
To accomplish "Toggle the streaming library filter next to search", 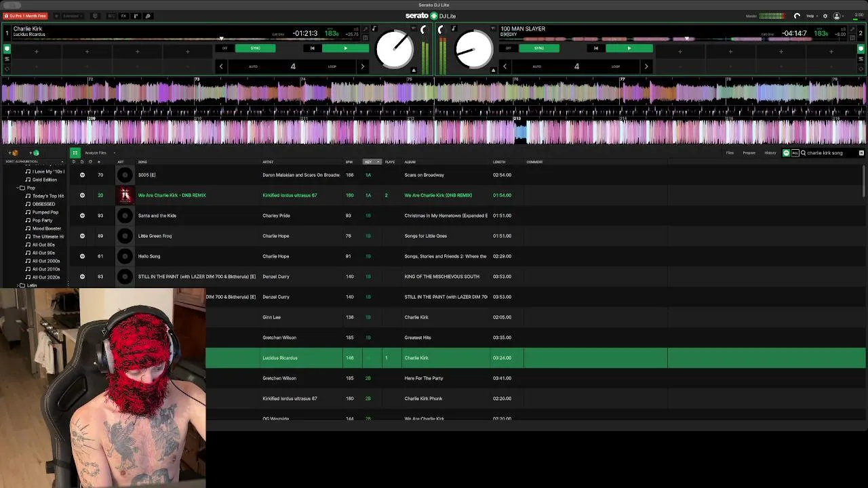I will tap(786, 152).
